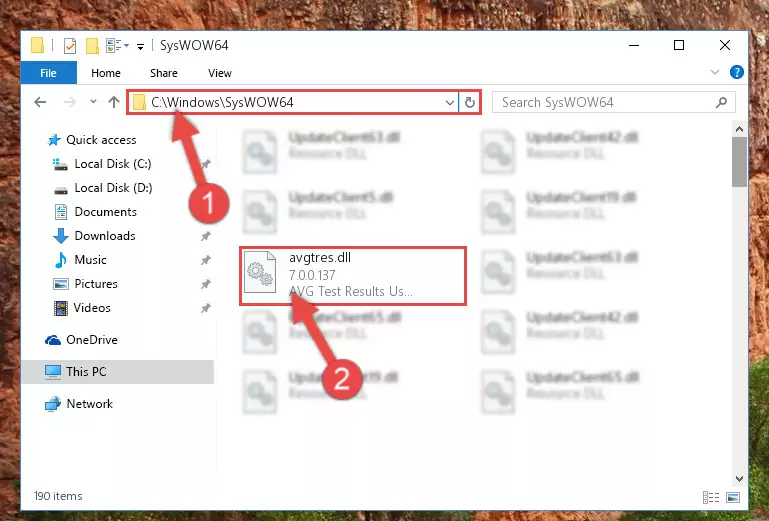Click the file version 7.0.0.137 text
The width and height of the screenshot is (769, 521).
(x=312, y=275)
